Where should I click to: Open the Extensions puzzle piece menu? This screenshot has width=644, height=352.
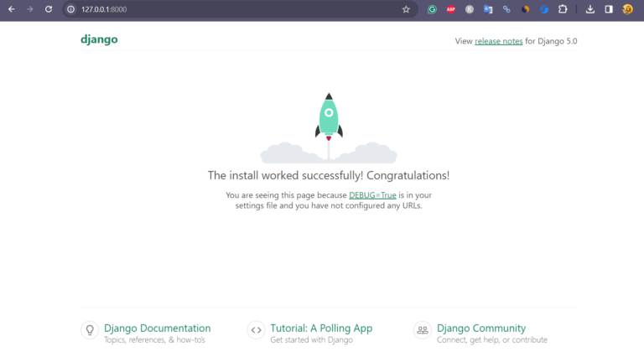click(x=563, y=9)
